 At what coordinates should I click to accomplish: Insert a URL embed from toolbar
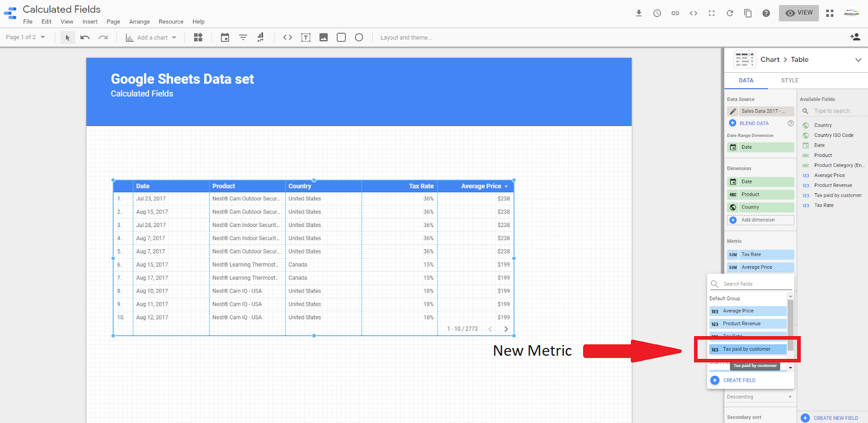pos(288,37)
